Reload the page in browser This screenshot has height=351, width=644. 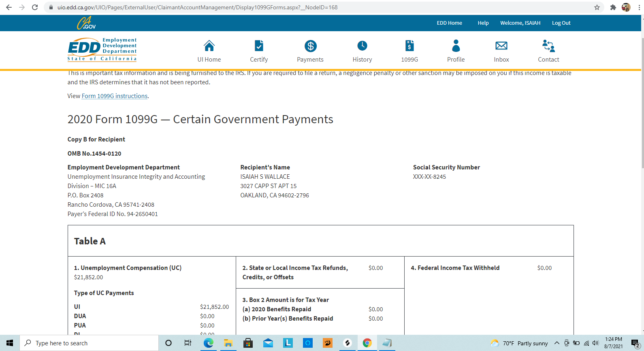[x=35, y=7]
